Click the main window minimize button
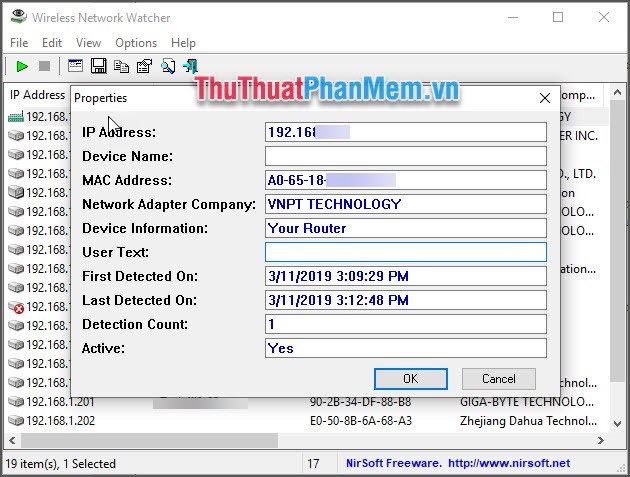The height and width of the screenshot is (477, 630). (x=513, y=17)
